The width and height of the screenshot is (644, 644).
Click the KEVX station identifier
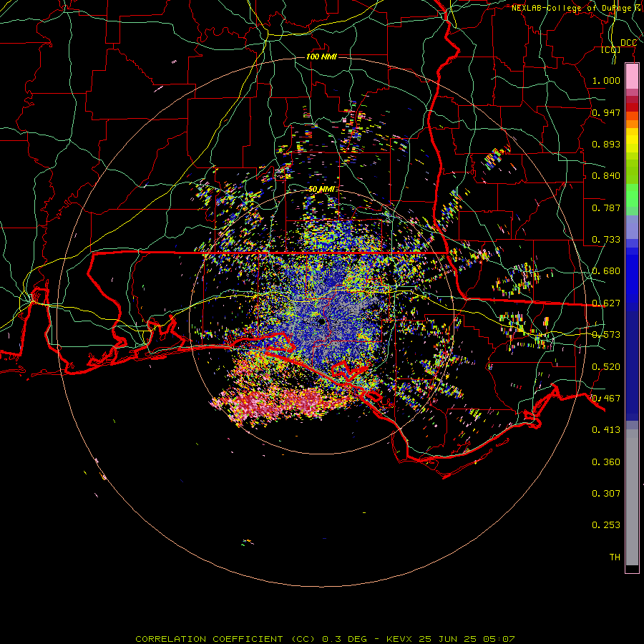tap(399, 639)
